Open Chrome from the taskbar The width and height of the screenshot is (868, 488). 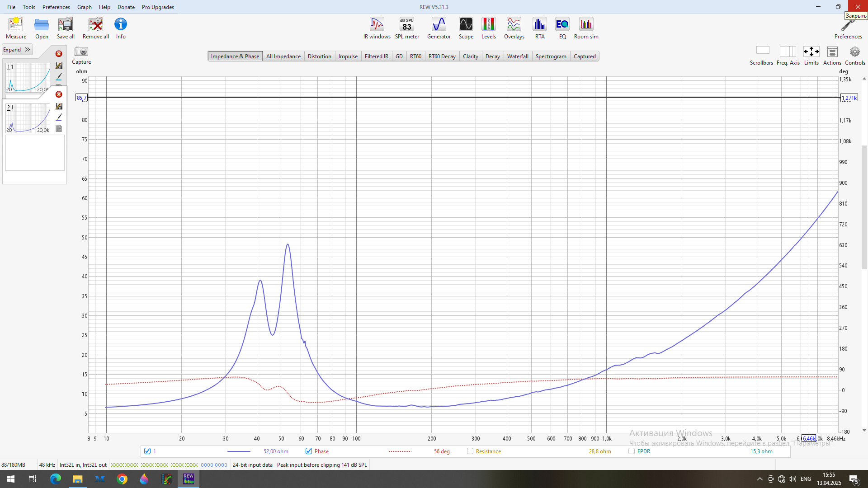pyautogui.click(x=122, y=479)
